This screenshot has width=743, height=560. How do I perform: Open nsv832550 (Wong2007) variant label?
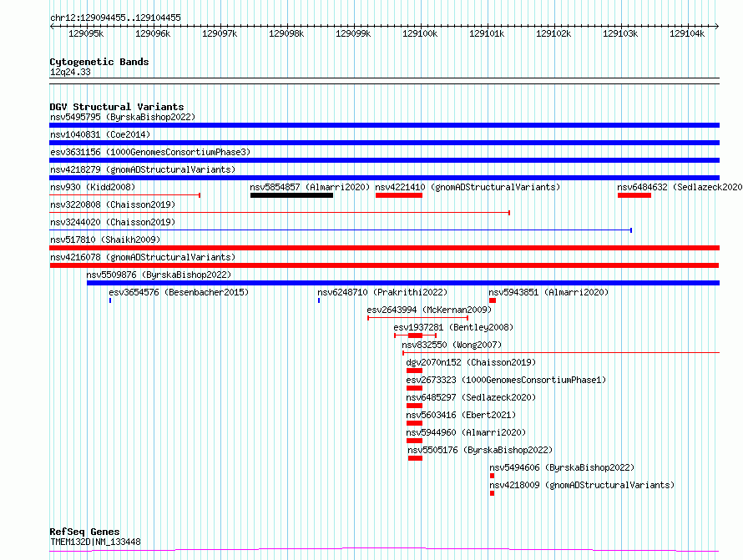click(452, 345)
